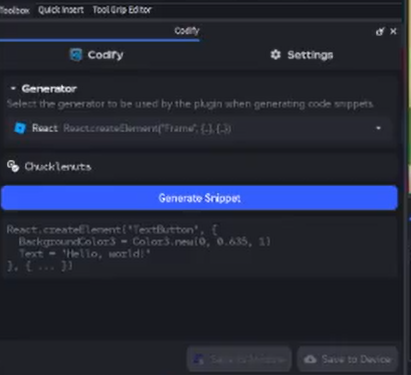This screenshot has height=375, width=411.
Task: Open the Settings tab
Action: pyautogui.click(x=302, y=55)
